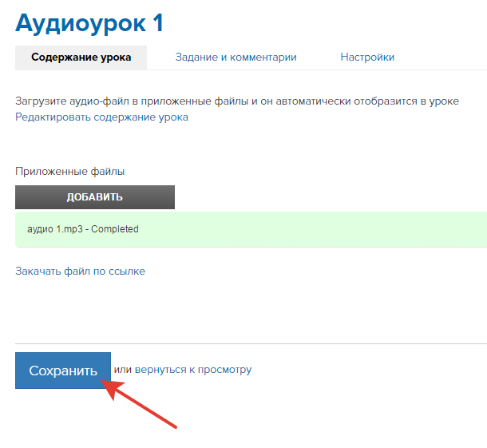Click the Приложенные файлы label
Viewport: 487px width, 448px height.
(x=69, y=171)
